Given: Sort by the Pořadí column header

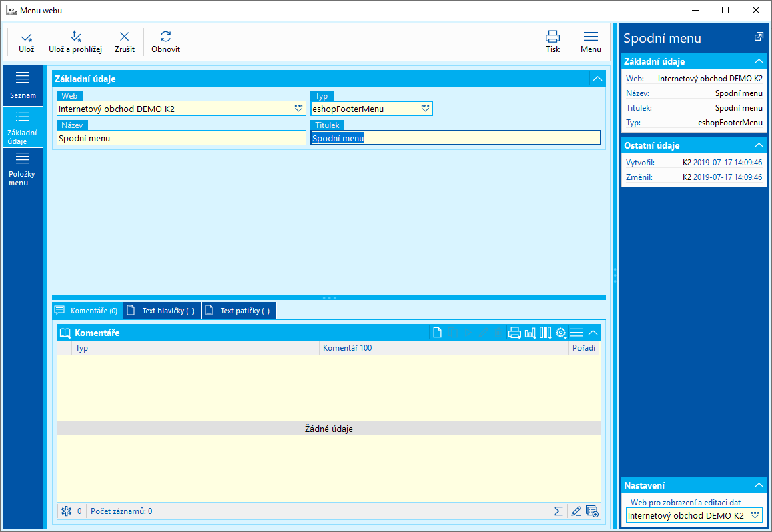Looking at the screenshot, I should 584,348.
